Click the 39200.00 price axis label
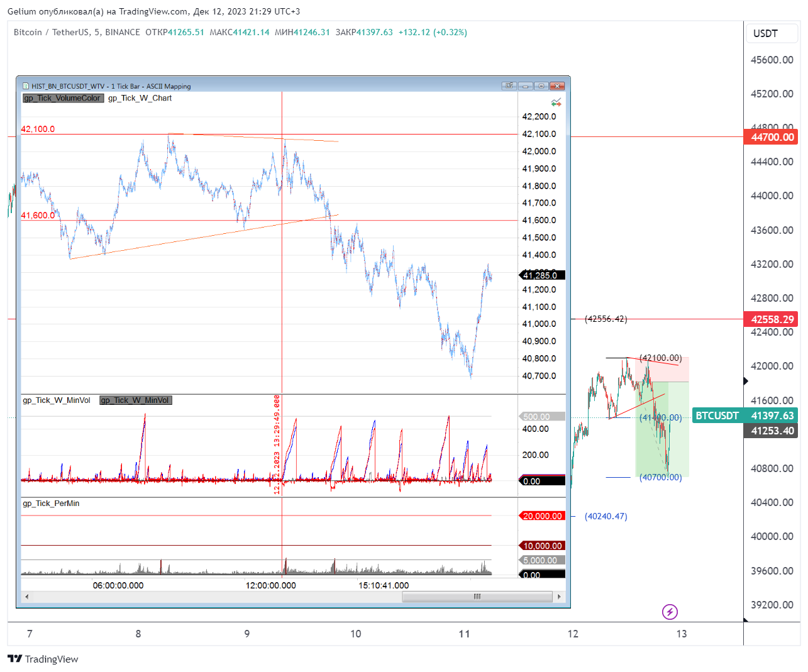 click(x=772, y=605)
